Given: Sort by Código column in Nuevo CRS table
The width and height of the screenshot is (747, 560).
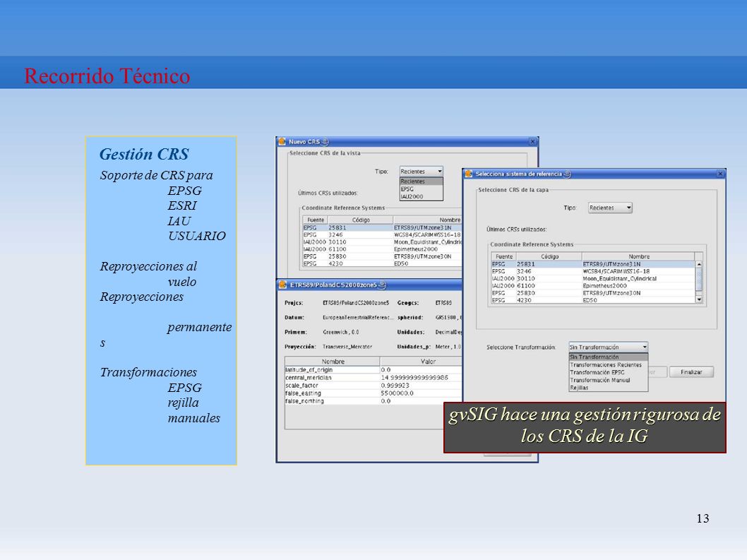Looking at the screenshot, I should click(361, 220).
